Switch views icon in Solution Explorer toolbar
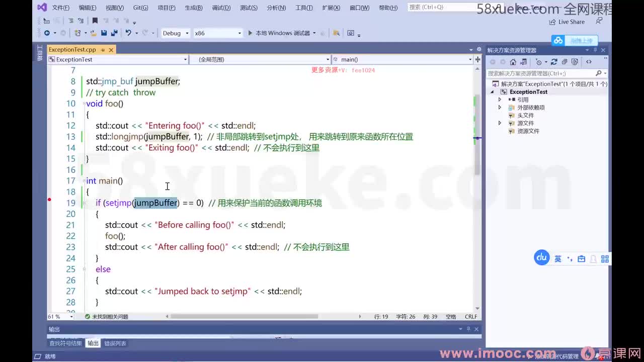Viewport: 644px width, 362px height. [523, 62]
